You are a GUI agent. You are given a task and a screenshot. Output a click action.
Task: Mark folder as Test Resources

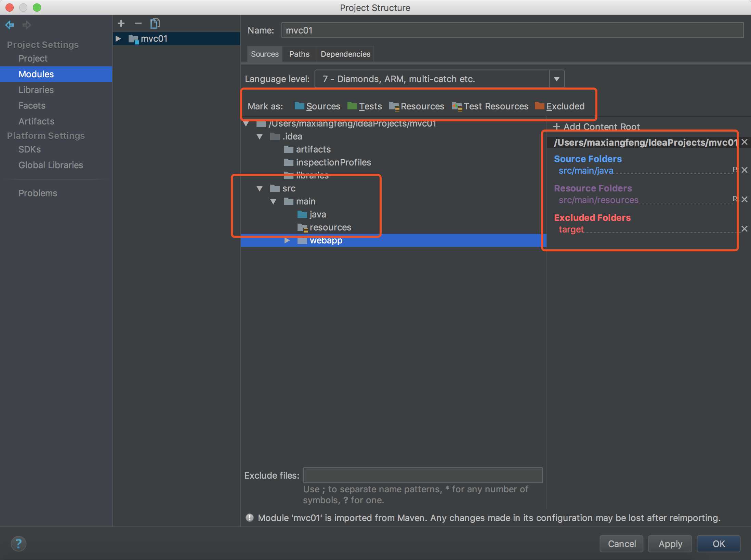pyautogui.click(x=490, y=106)
